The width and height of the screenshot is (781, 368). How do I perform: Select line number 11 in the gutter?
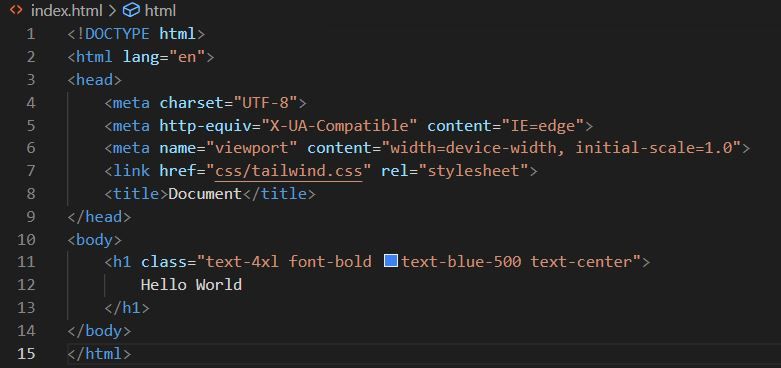26,261
